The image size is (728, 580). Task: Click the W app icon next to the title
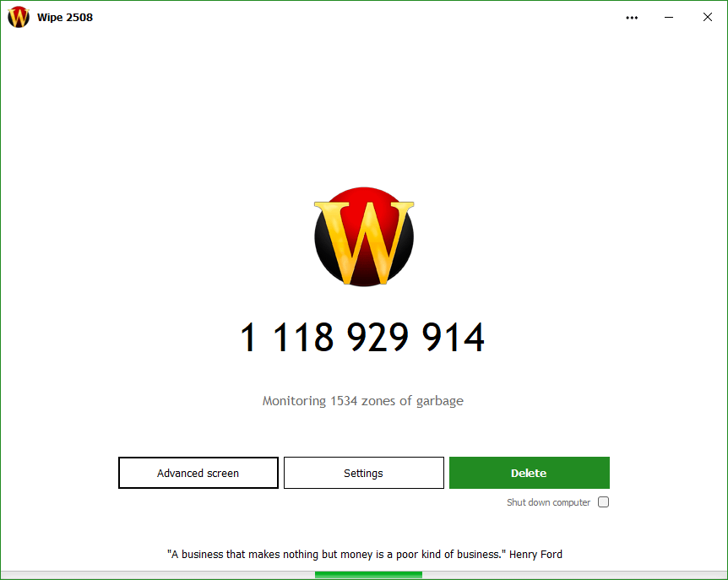coord(18,17)
